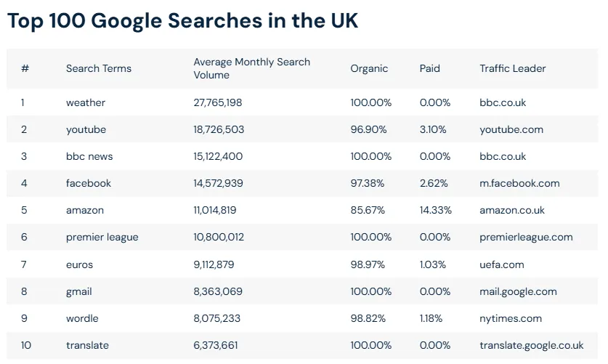Click the 'Average Monthly Search Volume' header
The height and width of the screenshot is (364, 608).
(251, 68)
